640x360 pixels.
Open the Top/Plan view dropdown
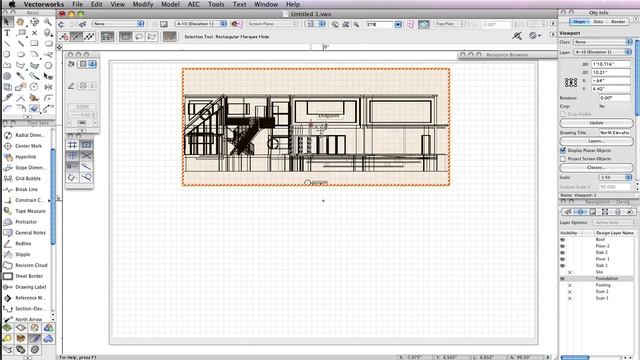[449, 24]
